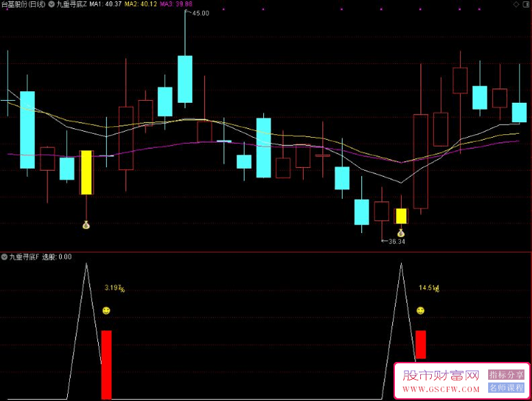
Task: Click the money bag icon under the first yellow candle
Action: 86,225
